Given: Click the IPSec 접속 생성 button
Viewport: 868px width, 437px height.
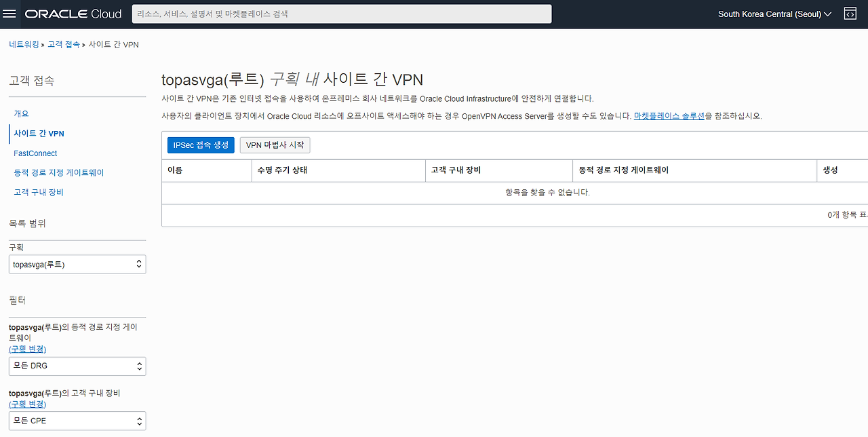Looking at the screenshot, I should click(200, 145).
